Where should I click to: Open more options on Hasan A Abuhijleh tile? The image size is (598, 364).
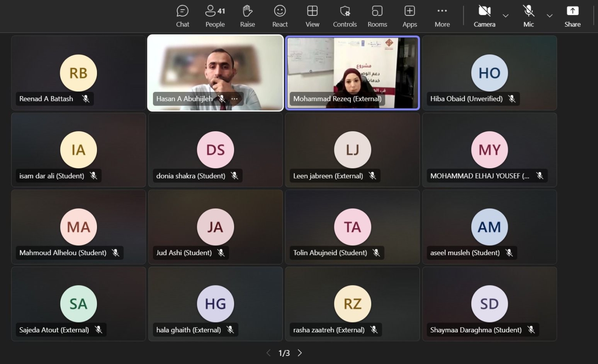coord(235,99)
